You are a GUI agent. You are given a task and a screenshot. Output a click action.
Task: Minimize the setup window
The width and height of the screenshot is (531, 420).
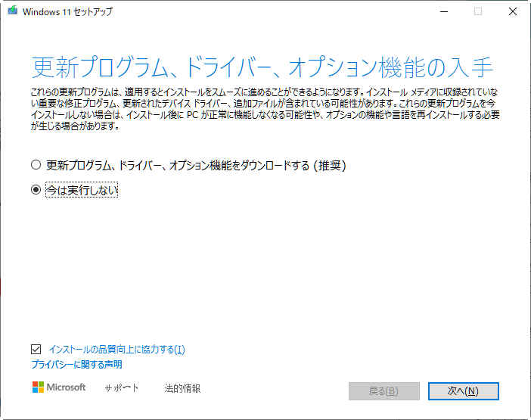point(442,11)
